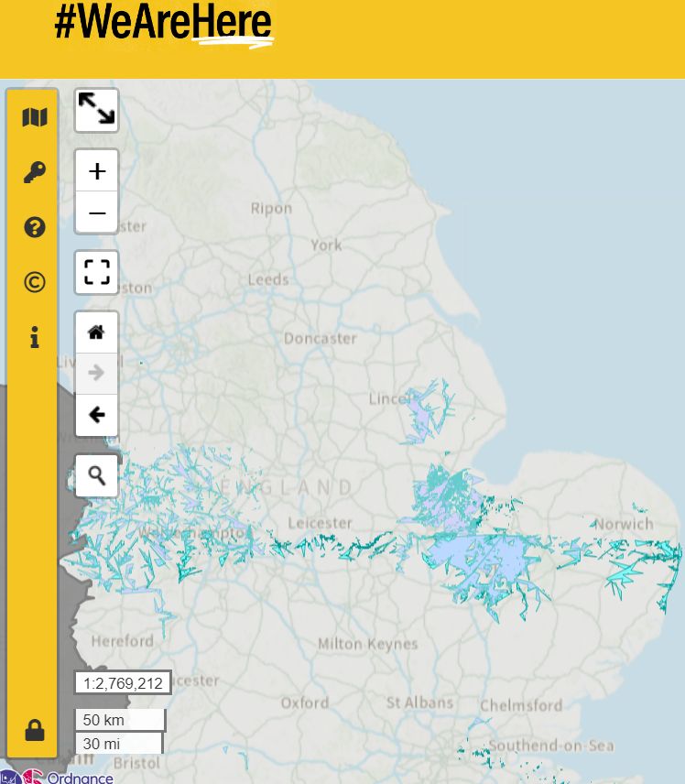The height and width of the screenshot is (784, 685).
Task: Return to home map view
Action: tap(96, 332)
